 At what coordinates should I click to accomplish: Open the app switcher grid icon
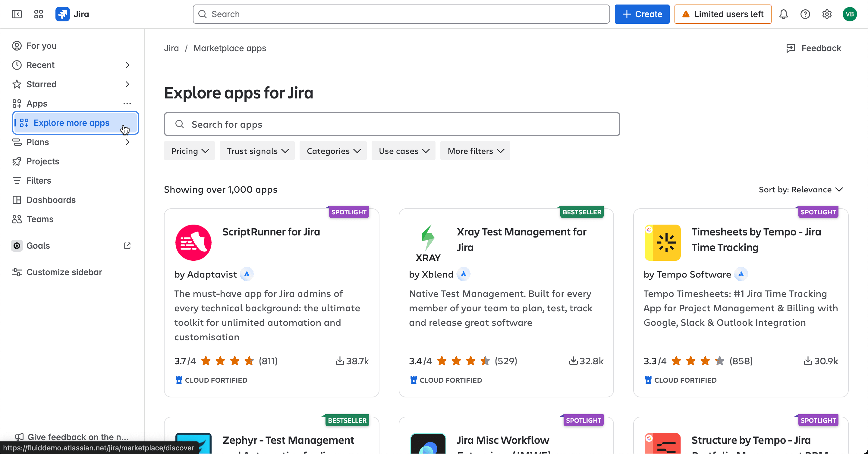coord(38,14)
